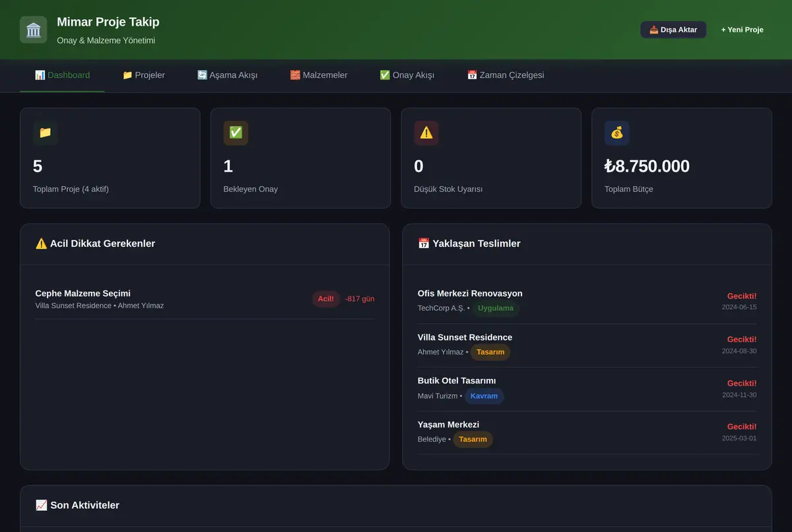Click the -817 gün overdue text

coord(360,299)
